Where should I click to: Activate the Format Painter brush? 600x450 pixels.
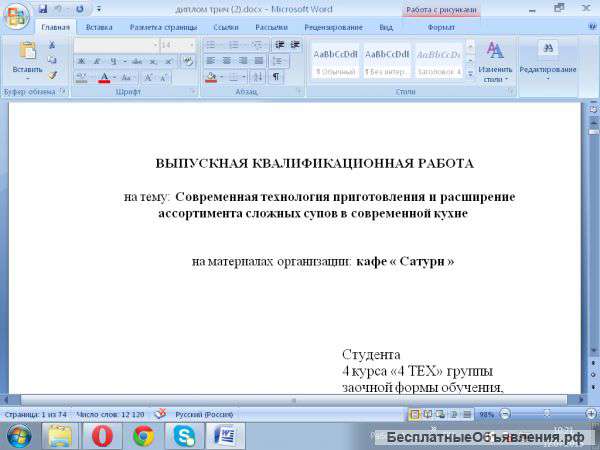point(52,75)
